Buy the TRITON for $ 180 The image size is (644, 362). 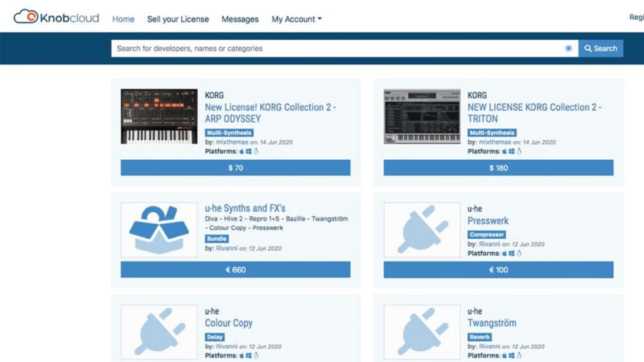click(498, 167)
